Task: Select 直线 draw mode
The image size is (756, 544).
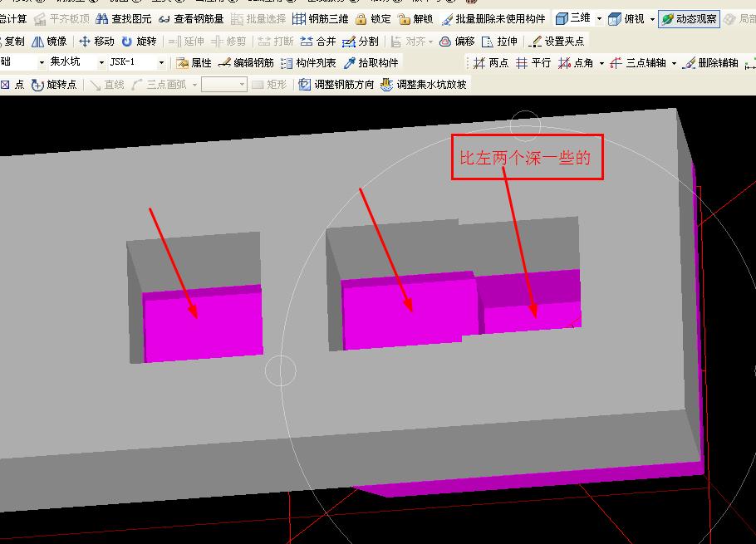Action: 107,85
